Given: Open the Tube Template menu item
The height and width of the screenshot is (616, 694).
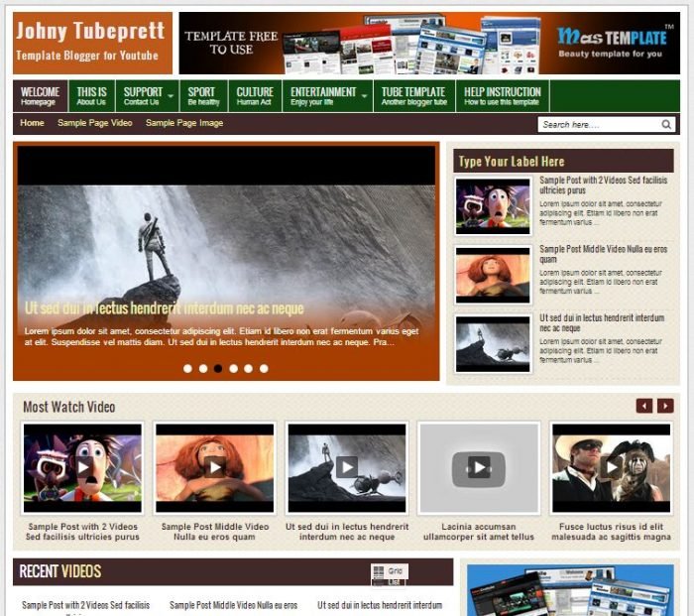Looking at the screenshot, I should coord(413,95).
